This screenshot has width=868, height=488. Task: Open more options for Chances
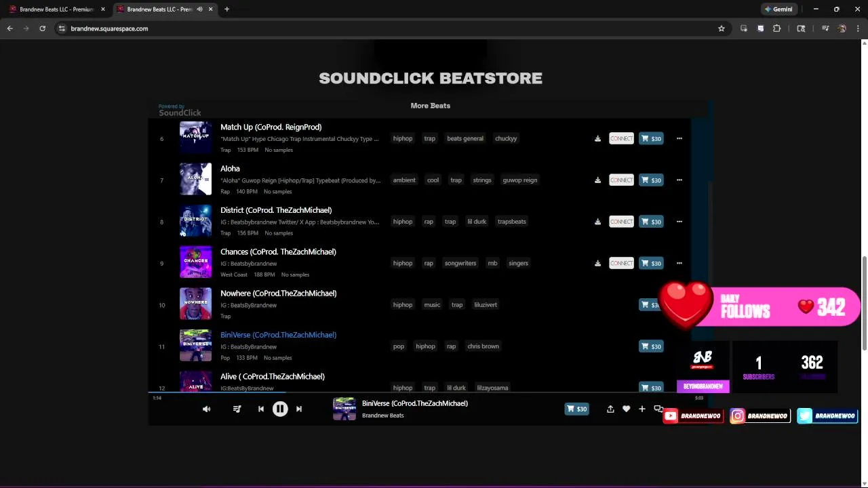(679, 263)
